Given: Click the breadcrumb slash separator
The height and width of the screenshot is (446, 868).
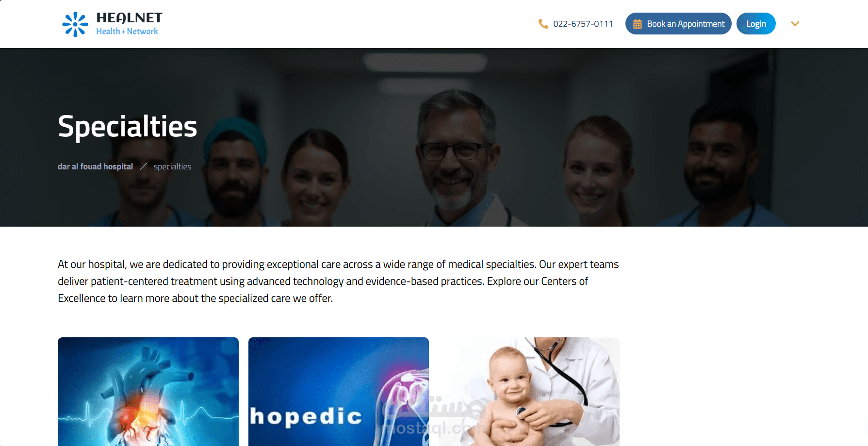Looking at the screenshot, I should click(x=144, y=166).
